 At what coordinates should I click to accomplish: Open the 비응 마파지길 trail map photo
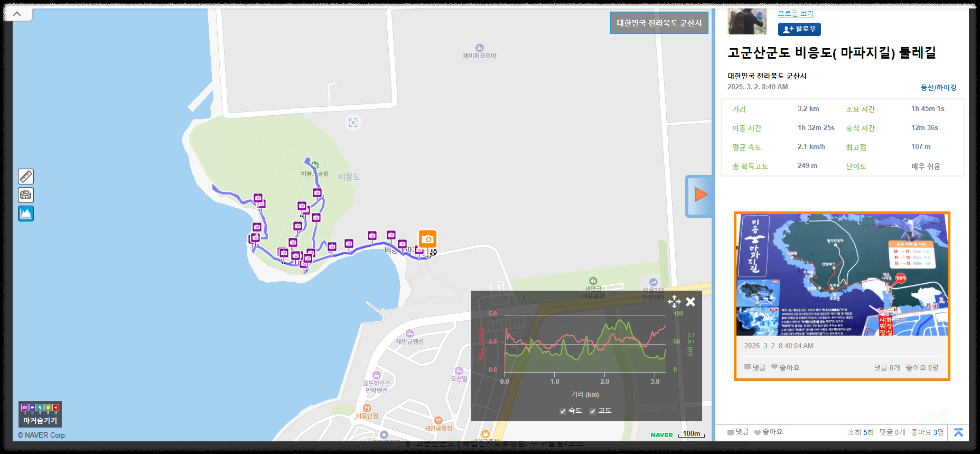coord(842,275)
